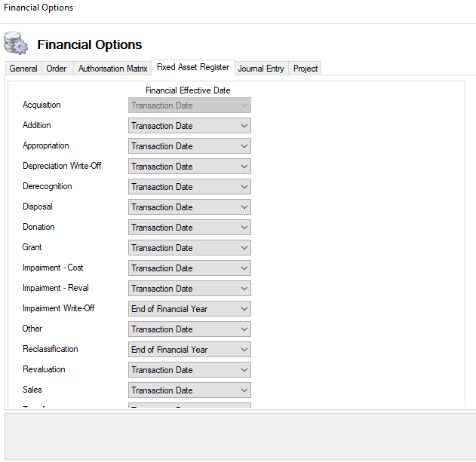Click the Financial Options coins icon
The image size is (476, 462).
[16, 44]
